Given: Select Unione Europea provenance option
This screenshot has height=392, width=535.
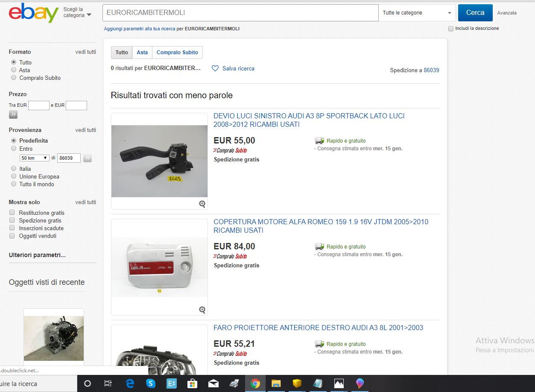Looking at the screenshot, I should coord(14,176).
